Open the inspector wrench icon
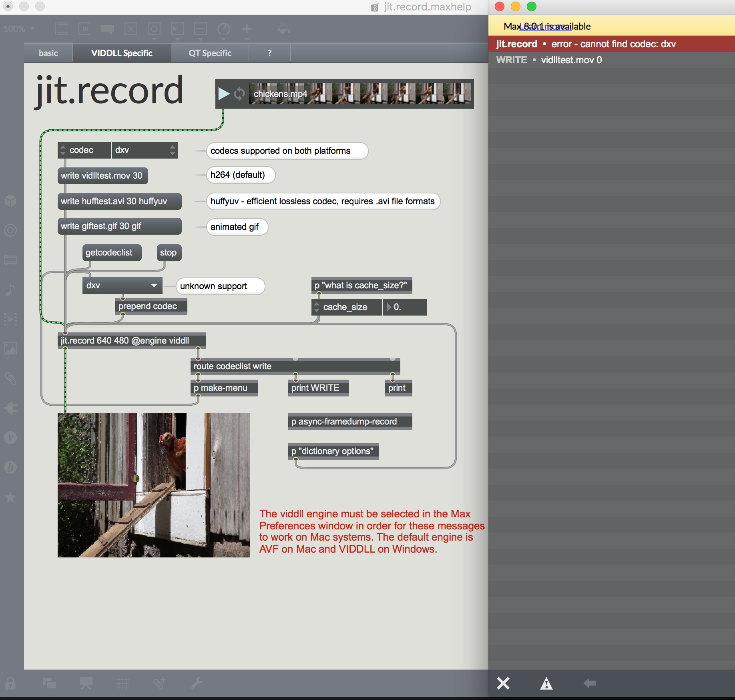 [x=196, y=683]
